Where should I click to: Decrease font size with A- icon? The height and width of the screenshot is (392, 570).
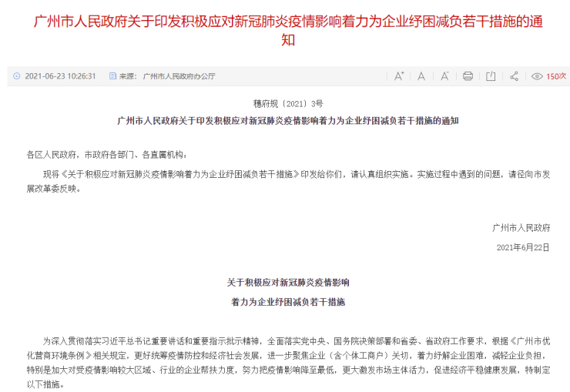(x=444, y=76)
